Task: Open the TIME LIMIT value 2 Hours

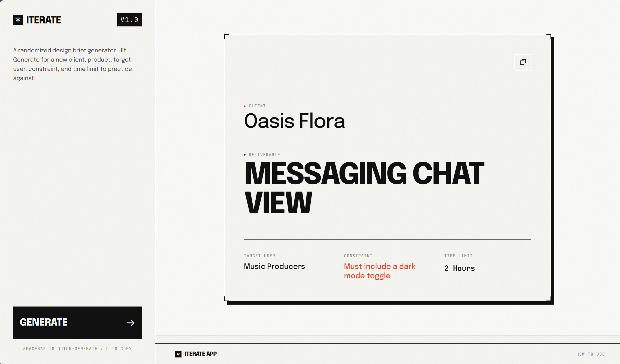Action: point(459,268)
